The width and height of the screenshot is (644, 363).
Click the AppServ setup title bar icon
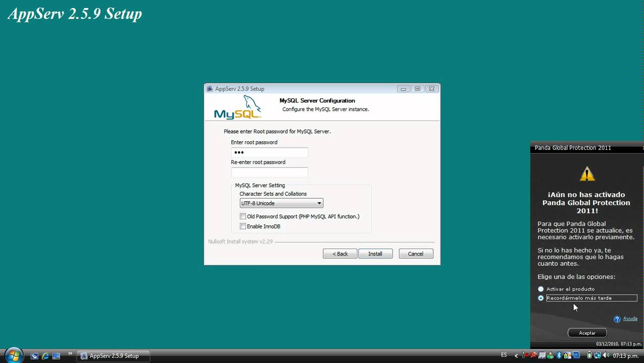210,89
